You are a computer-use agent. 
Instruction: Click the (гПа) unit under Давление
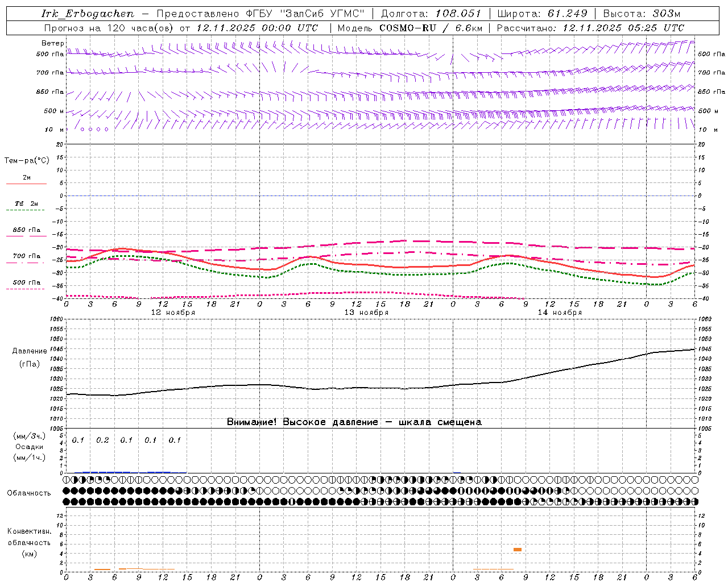pos(29,364)
